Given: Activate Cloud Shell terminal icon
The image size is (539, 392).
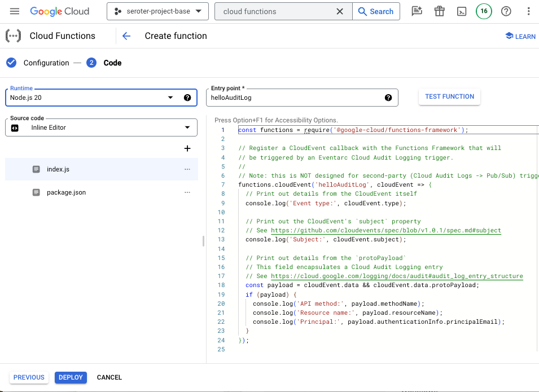Looking at the screenshot, I should (462, 11).
